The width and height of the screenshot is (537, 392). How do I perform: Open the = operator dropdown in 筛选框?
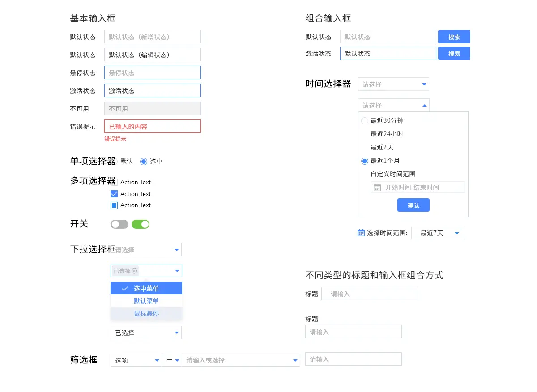(172, 360)
